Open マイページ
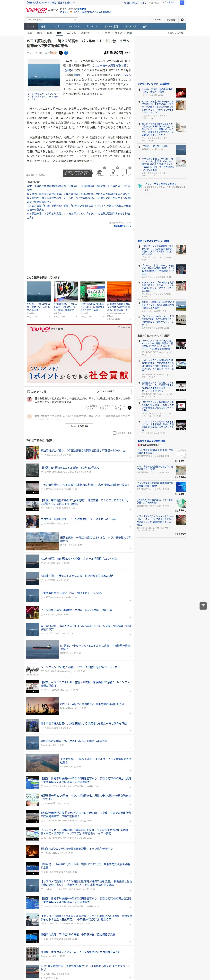210x980 pixels. tap(157, 20)
